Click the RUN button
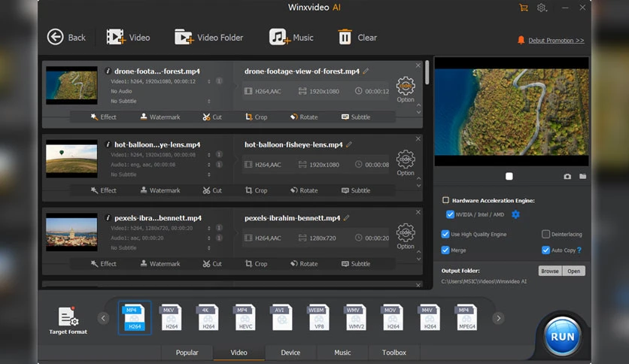629x364 pixels. pos(562,337)
